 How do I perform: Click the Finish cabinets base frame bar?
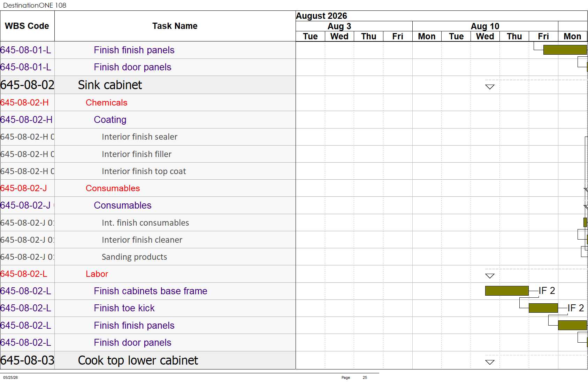click(x=507, y=291)
